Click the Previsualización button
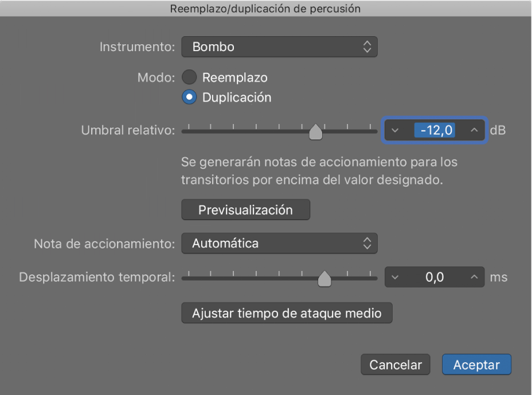 [x=245, y=209]
